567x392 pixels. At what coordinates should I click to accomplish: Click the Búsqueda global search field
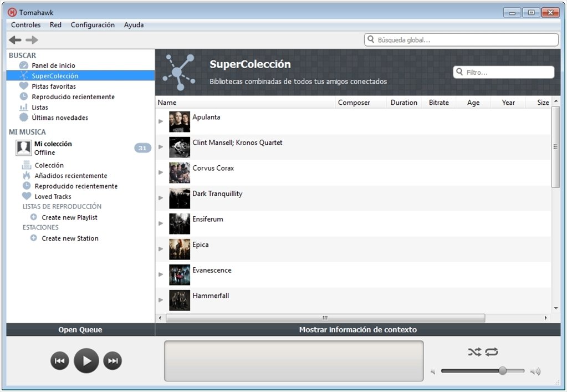point(461,40)
